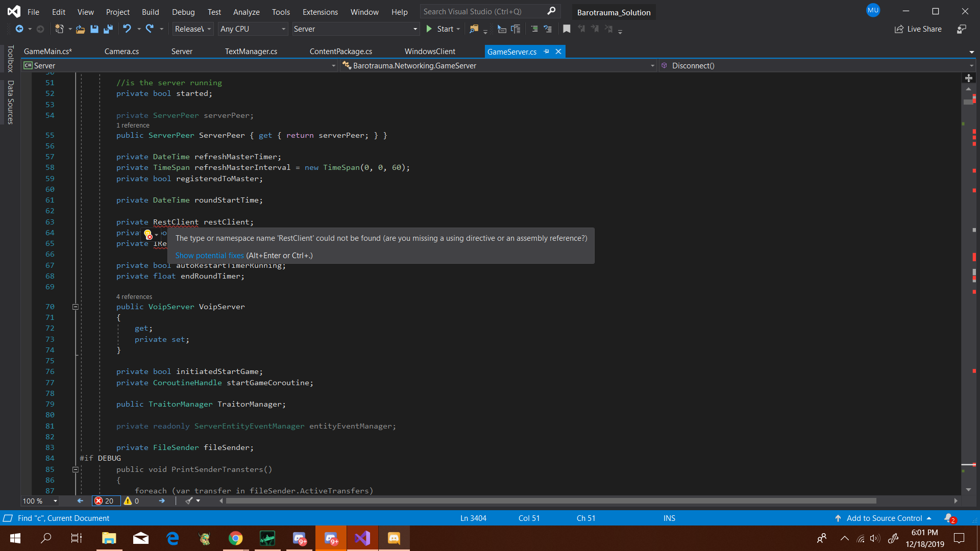
Task: Click the error count icon showing 20 errors
Action: point(106,501)
